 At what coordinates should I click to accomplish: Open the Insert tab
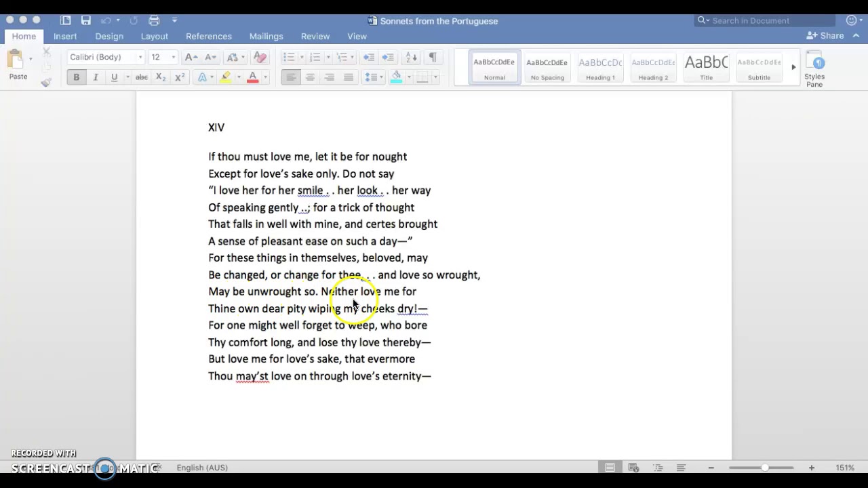click(65, 36)
